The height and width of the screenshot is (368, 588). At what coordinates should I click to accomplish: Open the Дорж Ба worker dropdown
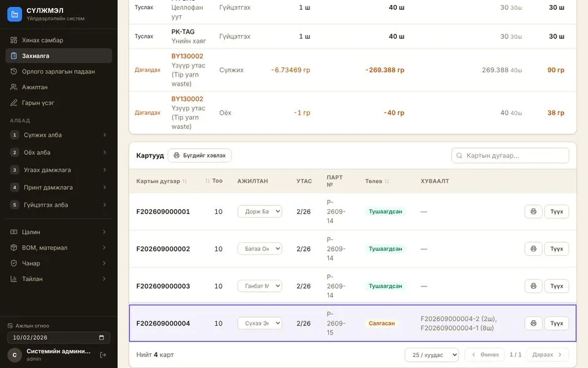click(260, 212)
